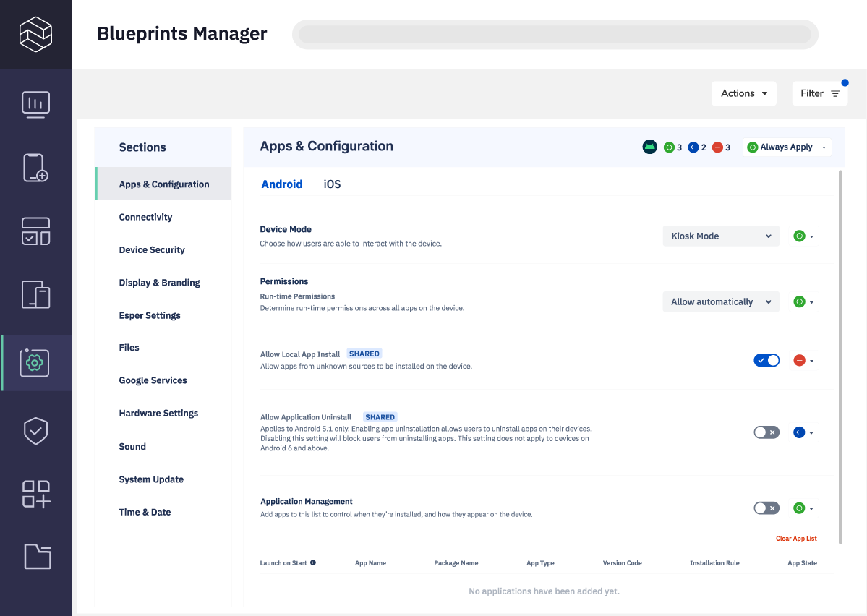The width and height of the screenshot is (867, 616).
Task: Open the Kiosk Mode device mode dropdown
Action: (x=720, y=236)
